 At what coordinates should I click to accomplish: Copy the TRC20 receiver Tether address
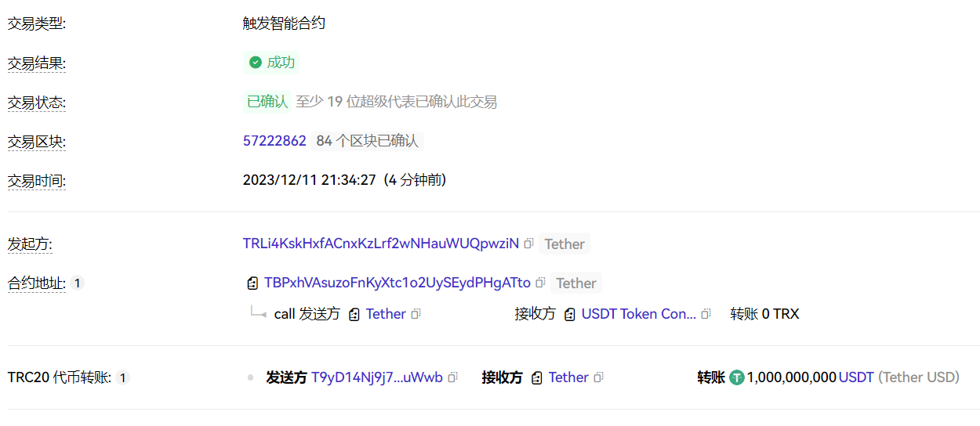(x=599, y=377)
